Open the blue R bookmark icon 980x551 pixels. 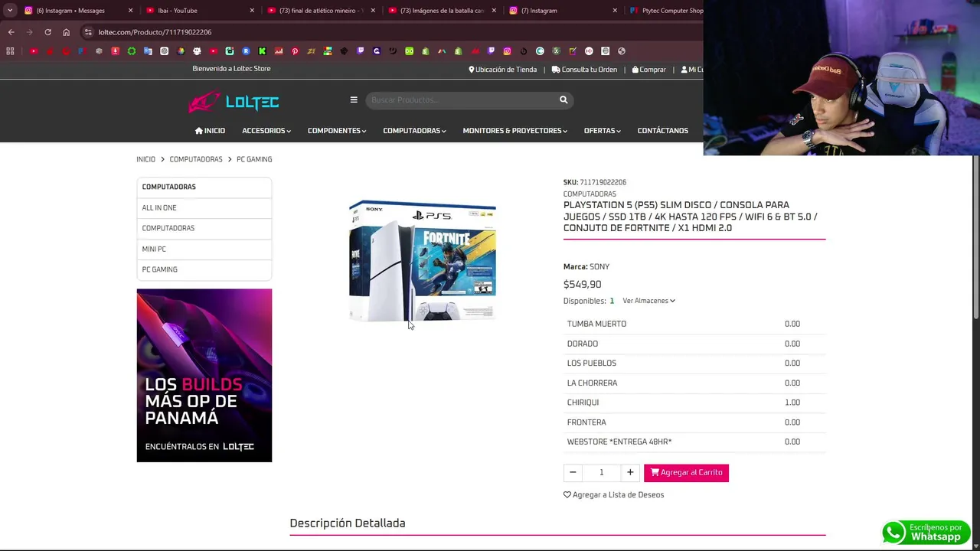click(246, 51)
